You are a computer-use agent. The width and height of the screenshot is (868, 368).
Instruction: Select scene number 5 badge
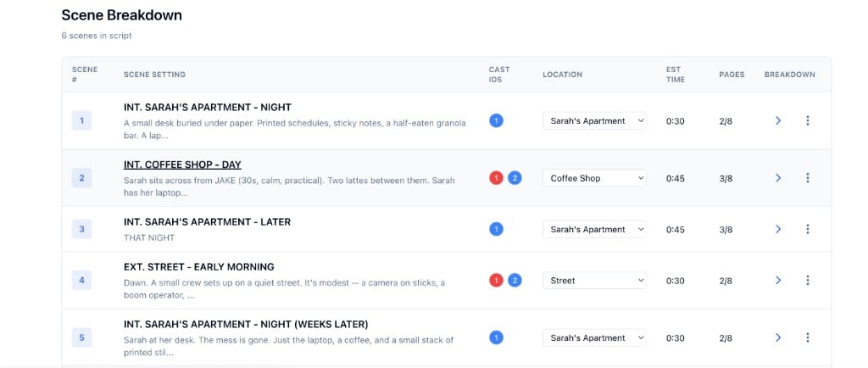pyautogui.click(x=82, y=337)
